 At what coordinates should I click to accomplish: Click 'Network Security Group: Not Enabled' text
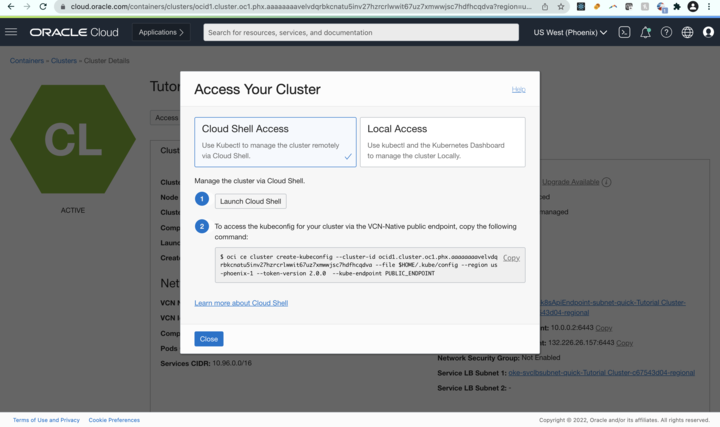pos(499,358)
